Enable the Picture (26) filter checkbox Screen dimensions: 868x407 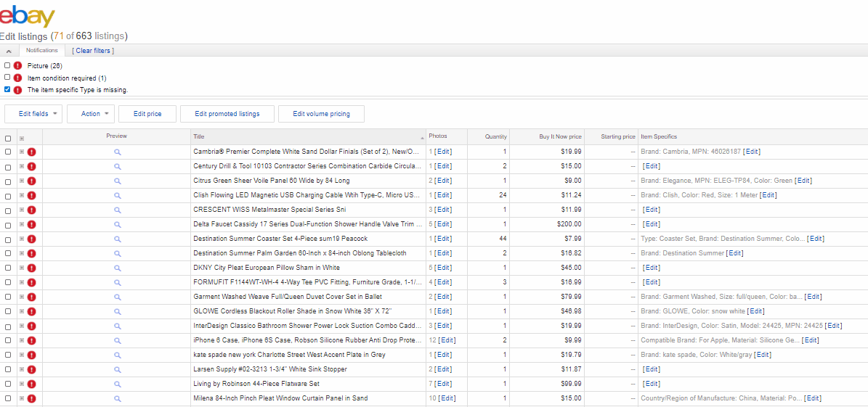[x=7, y=65]
